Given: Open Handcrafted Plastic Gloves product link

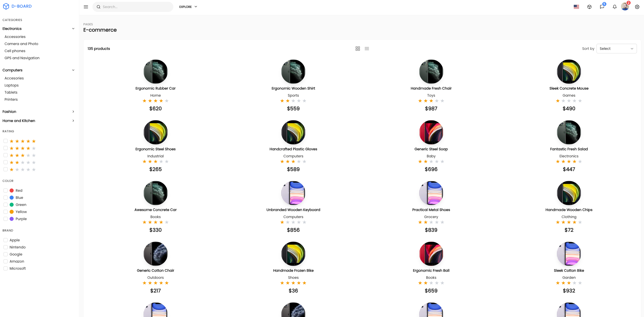Looking at the screenshot, I should point(293,149).
